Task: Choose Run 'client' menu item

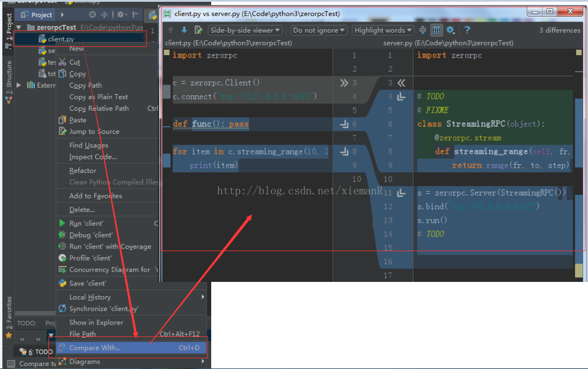Action: tap(107, 223)
